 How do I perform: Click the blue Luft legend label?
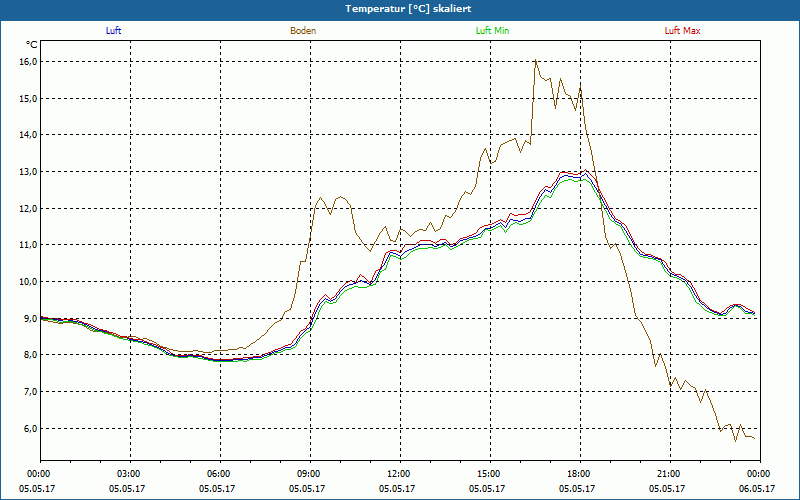pyautogui.click(x=113, y=31)
